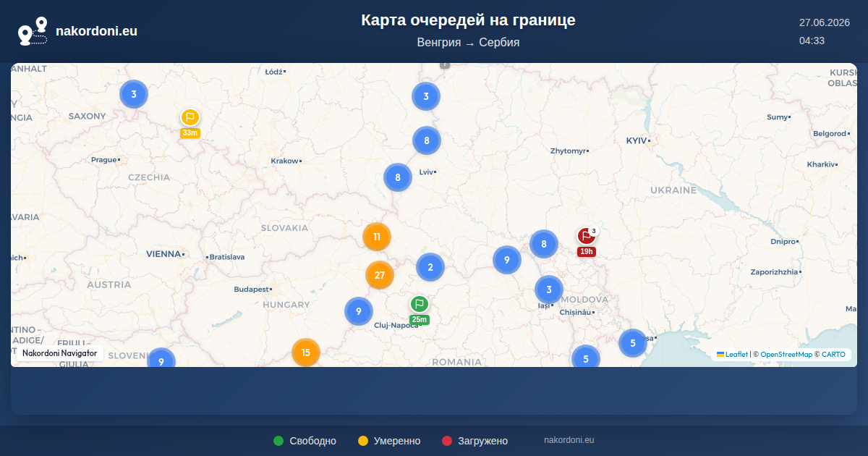Click the Умеренно legend label

[x=397, y=441]
